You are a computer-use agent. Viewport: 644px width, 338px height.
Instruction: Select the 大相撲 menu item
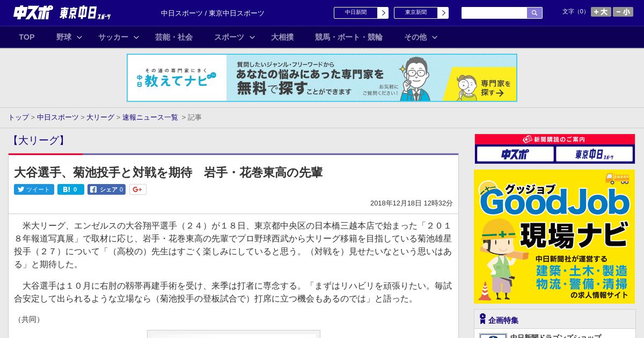pyautogui.click(x=282, y=37)
